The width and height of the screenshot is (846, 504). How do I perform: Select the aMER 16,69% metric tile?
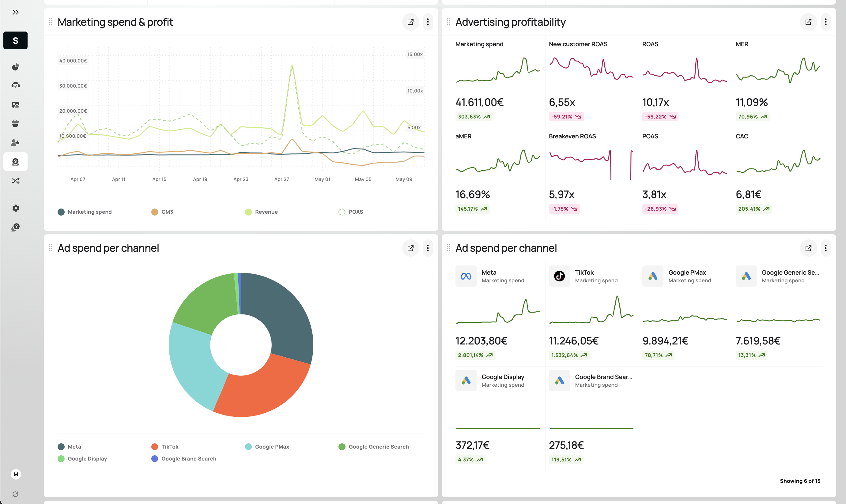coord(498,174)
